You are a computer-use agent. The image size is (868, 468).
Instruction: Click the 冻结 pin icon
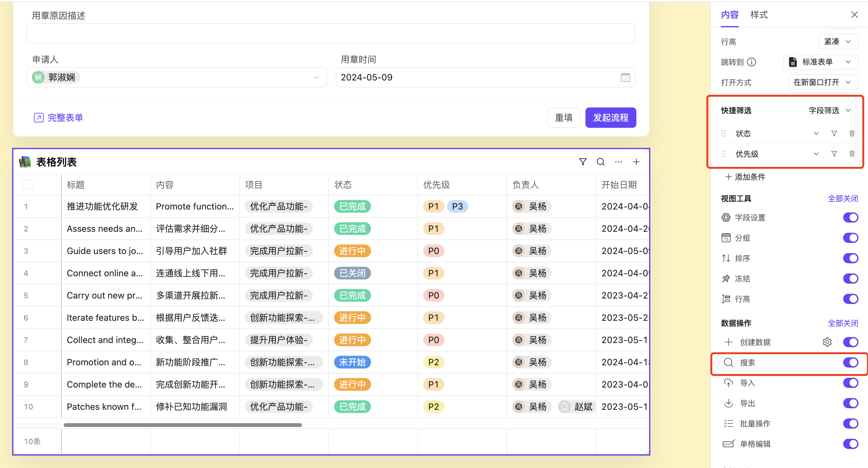point(726,279)
